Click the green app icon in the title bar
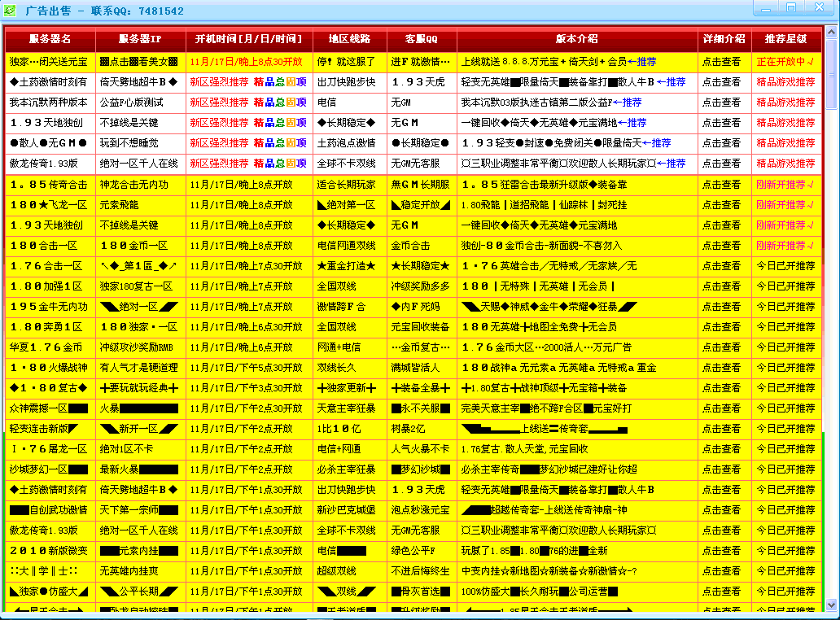840x620 pixels. pyautogui.click(x=11, y=11)
